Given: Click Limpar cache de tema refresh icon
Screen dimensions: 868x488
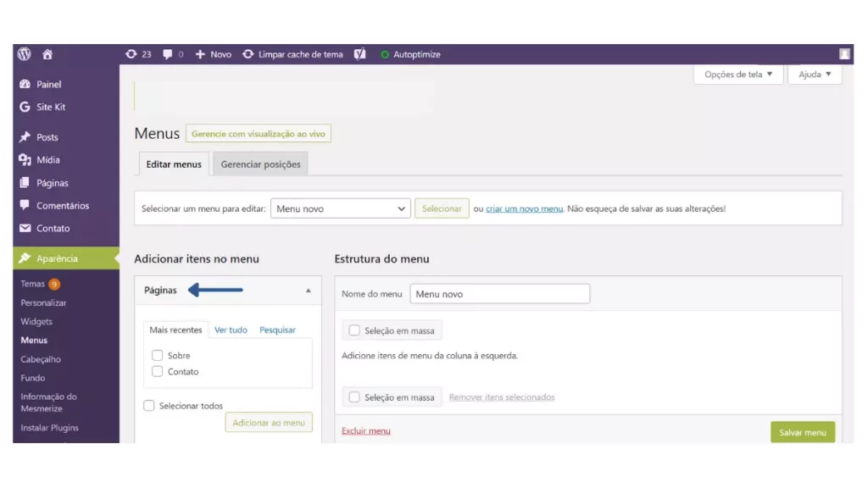Looking at the screenshot, I should click(248, 54).
